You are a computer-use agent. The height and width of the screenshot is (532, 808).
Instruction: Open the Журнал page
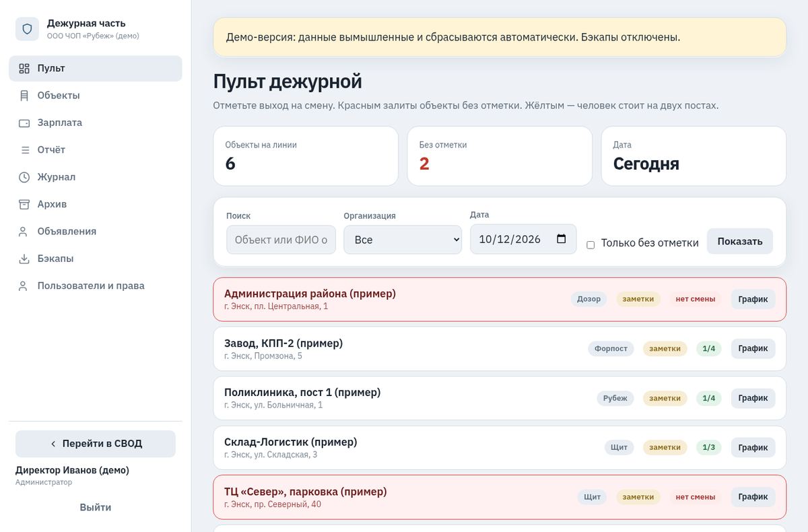click(96, 177)
